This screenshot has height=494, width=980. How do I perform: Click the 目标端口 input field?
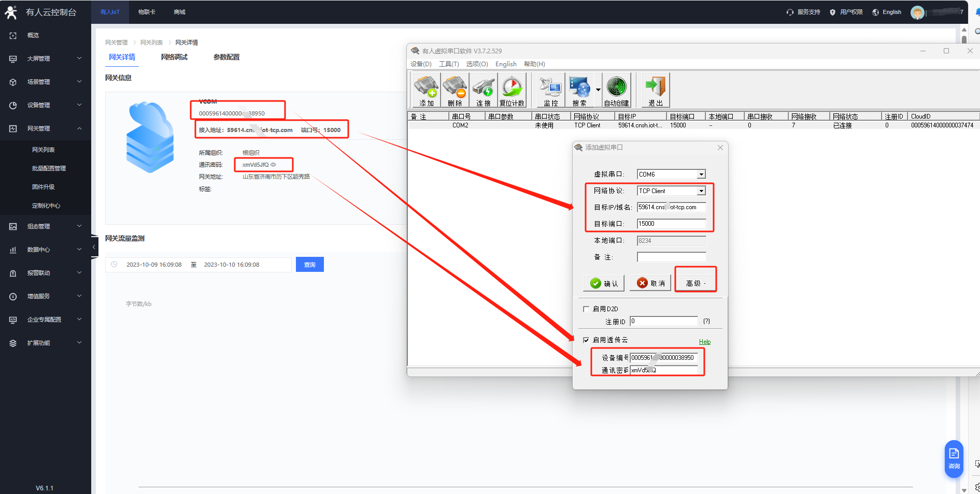tap(672, 224)
